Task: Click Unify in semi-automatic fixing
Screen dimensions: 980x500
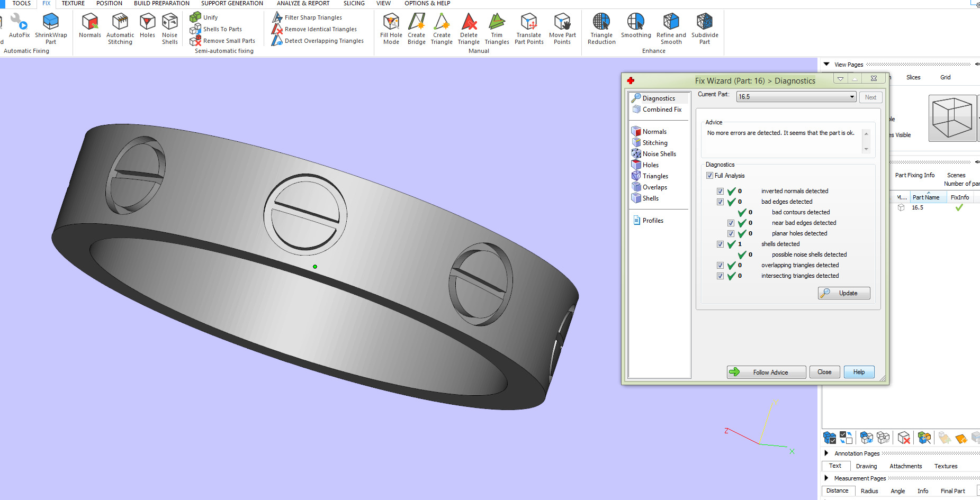Action: click(204, 17)
